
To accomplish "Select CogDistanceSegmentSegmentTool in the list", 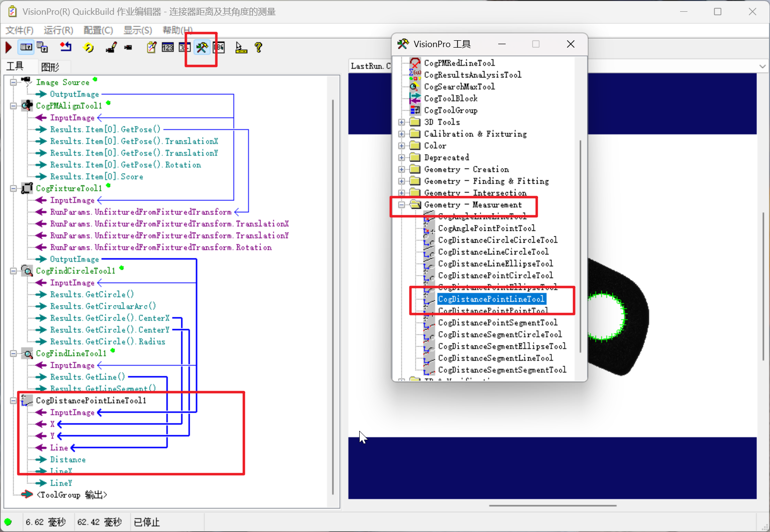I will pos(502,369).
